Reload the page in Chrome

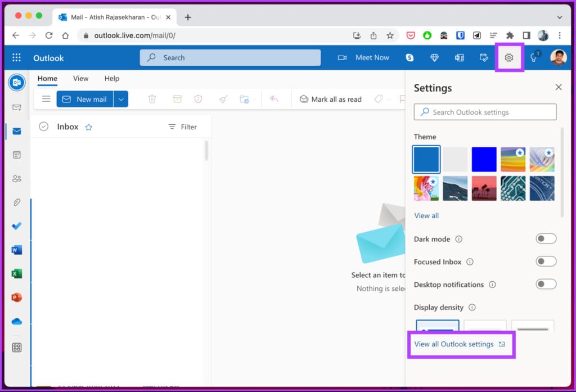tap(48, 35)
